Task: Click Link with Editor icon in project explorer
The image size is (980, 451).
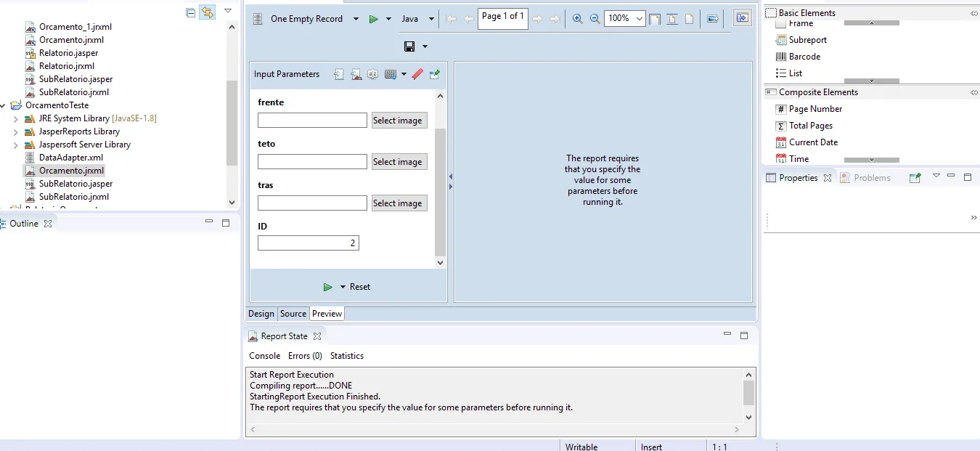Action: coord(208,12)
